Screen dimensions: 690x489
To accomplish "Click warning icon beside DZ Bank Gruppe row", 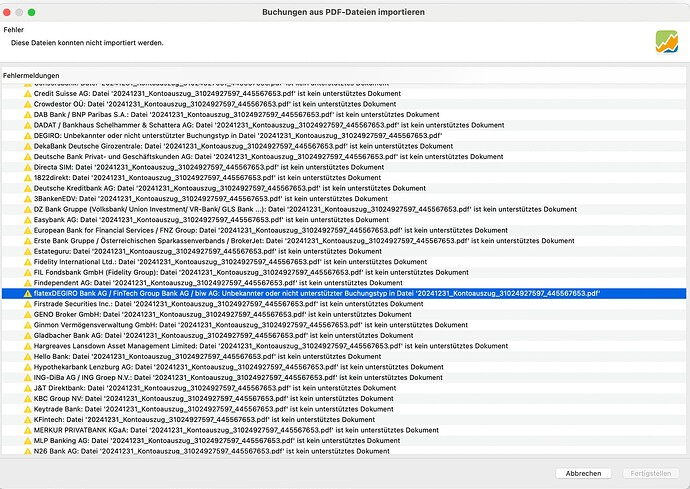I will point(28,210).
